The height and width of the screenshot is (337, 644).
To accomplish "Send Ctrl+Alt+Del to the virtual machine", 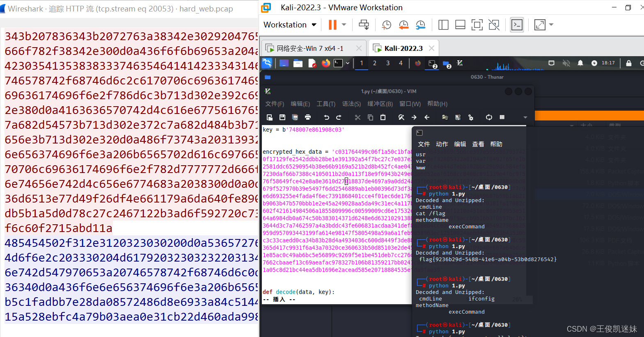I will point(364,25).
